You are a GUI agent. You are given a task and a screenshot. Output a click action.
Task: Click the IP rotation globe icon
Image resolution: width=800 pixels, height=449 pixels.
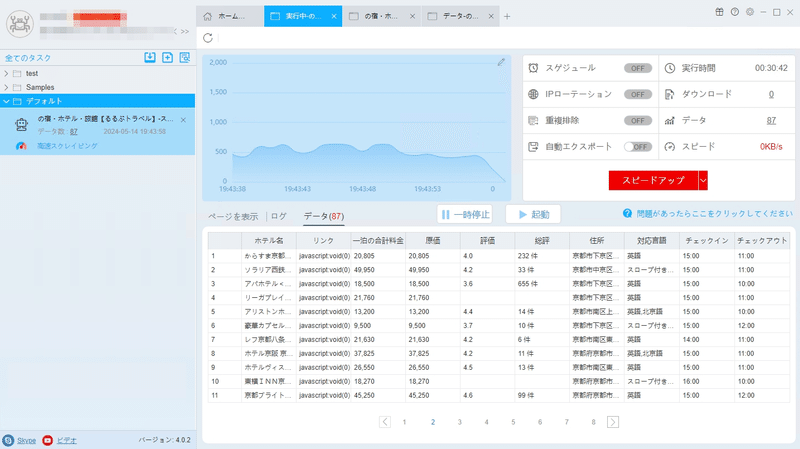pos(533,94)
